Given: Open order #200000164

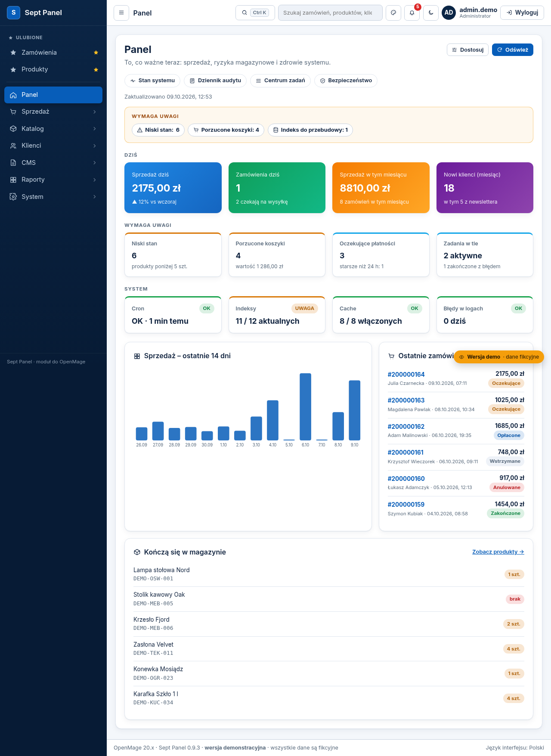Looking at the screenshot, I should pyautogui.click(x=406, y=375).
